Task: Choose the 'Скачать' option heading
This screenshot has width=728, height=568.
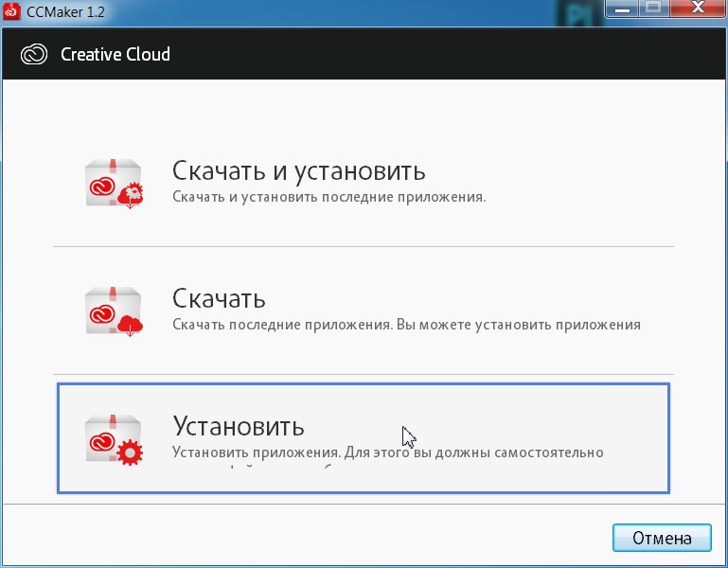Action: point(219,298)
